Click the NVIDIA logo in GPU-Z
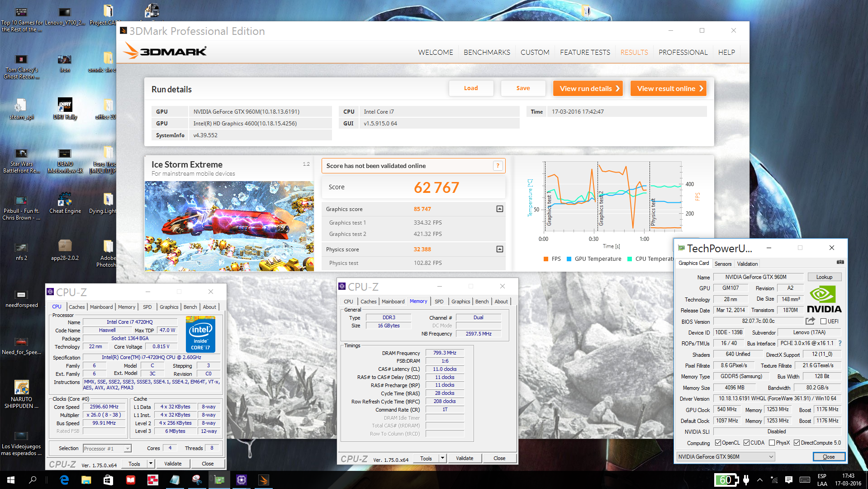The image size is (868, 489). [824, 299]
